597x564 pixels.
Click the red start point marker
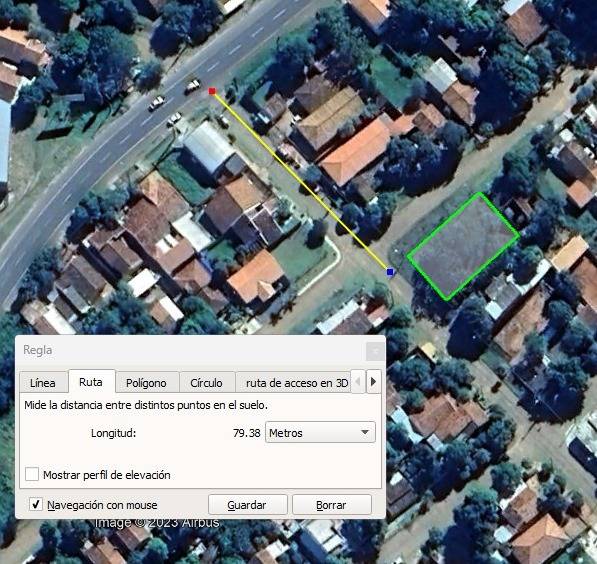(x=212, y=91)
